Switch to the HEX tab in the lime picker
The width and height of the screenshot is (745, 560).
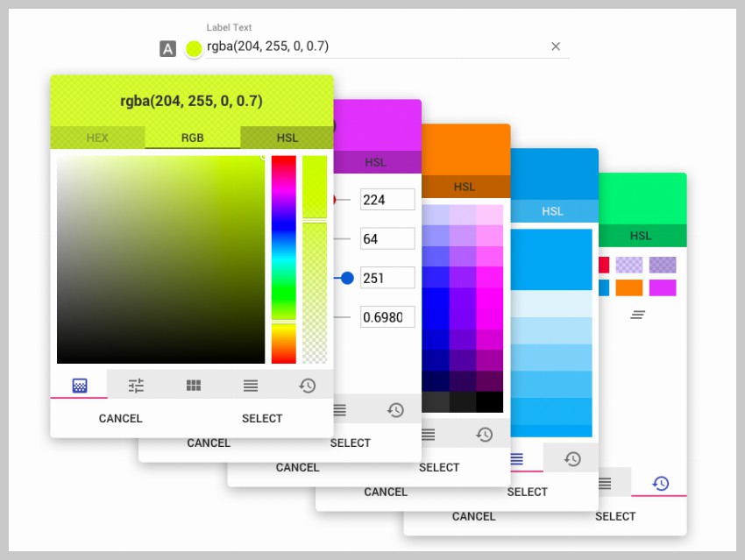click(97, 138)
